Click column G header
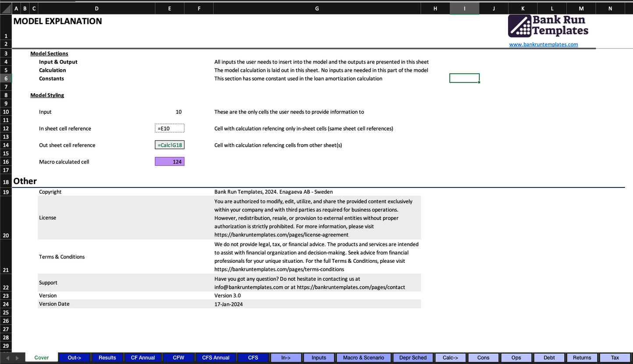The image size is (633, 364). coord(317,8)
